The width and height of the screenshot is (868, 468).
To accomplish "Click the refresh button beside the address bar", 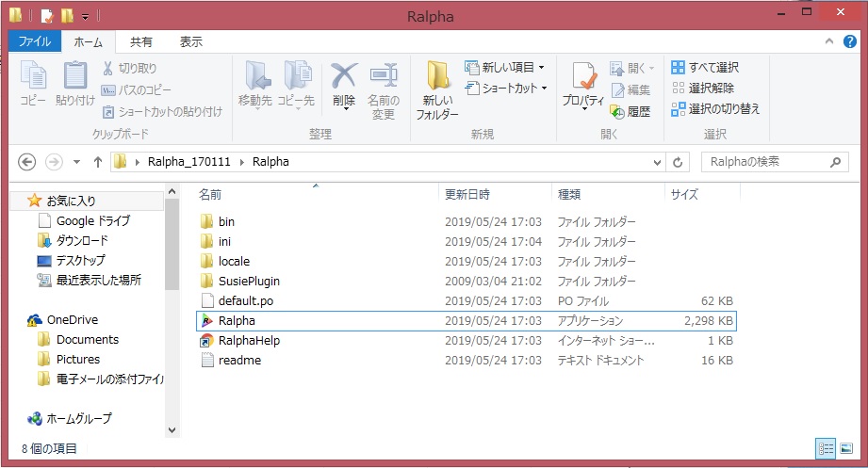I will coord(677,162).
